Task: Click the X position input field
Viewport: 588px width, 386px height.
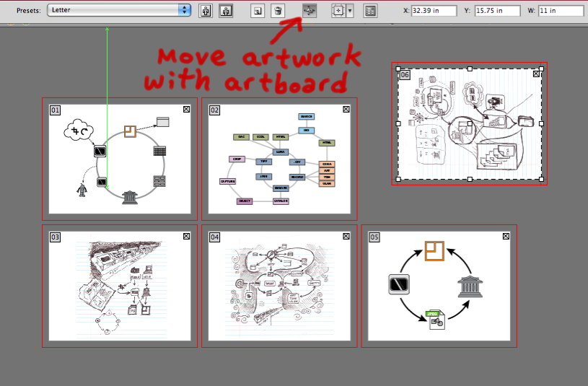Action: (434, 11)
